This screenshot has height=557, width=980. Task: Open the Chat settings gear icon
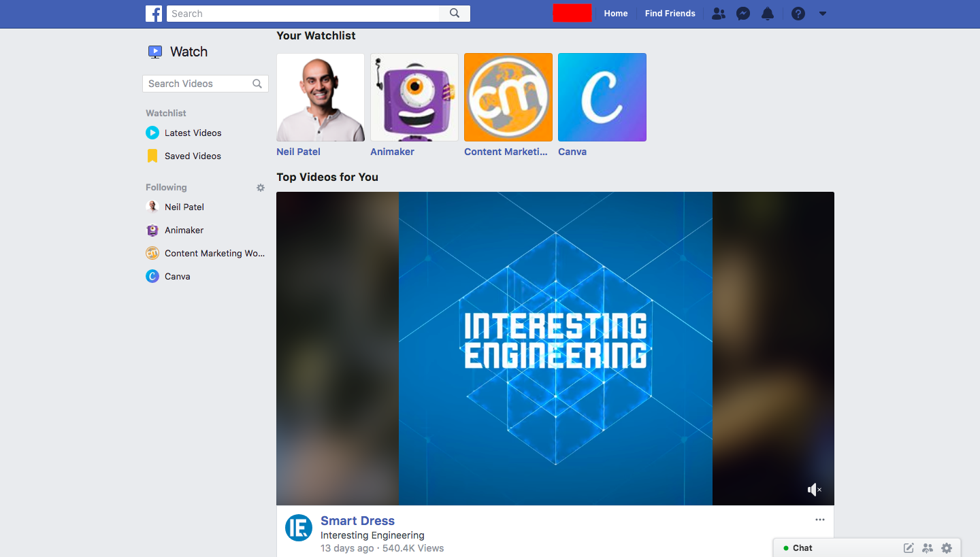coord(947,548)
